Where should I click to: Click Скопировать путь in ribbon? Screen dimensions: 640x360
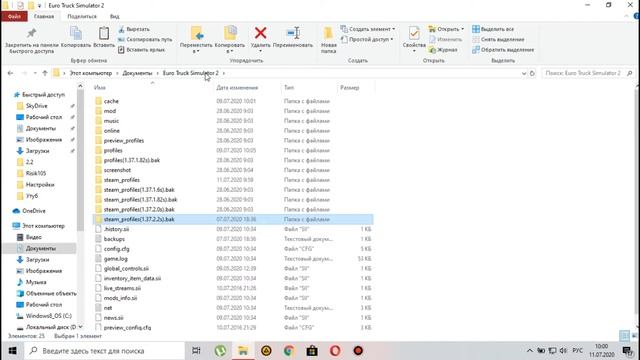[x=145, y=40]
